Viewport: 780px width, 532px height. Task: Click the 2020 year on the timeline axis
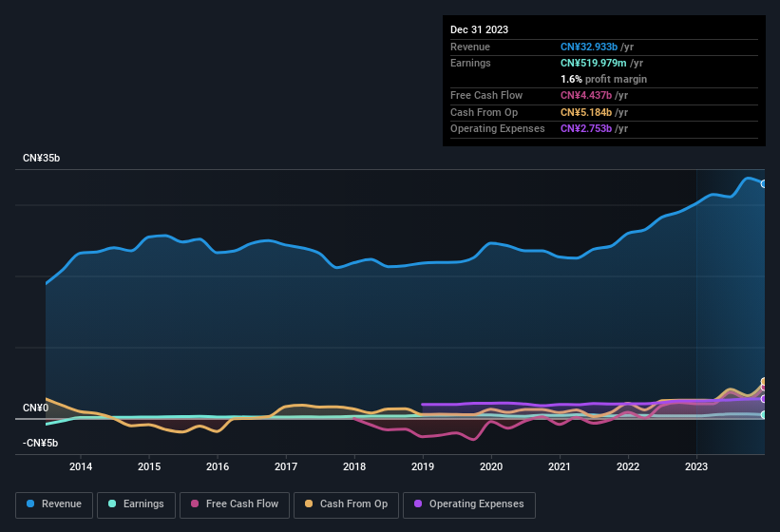coord(491,466)
